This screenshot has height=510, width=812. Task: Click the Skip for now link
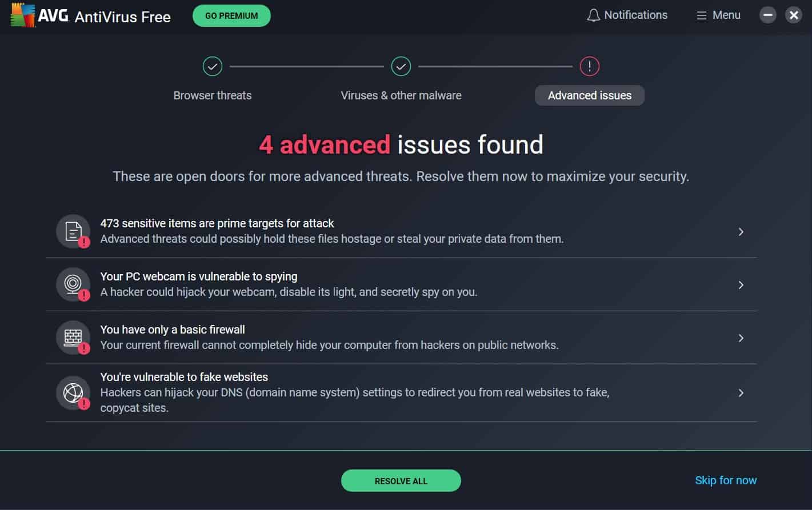click(x=725, y=480)
